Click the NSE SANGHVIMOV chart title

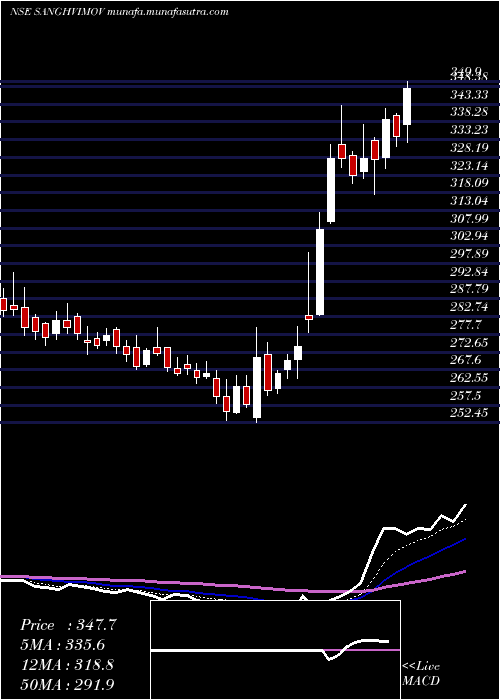point(119,12)
